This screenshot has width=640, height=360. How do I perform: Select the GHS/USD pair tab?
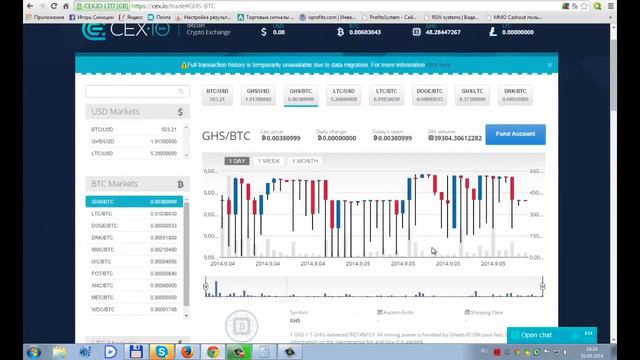point(258,95)
